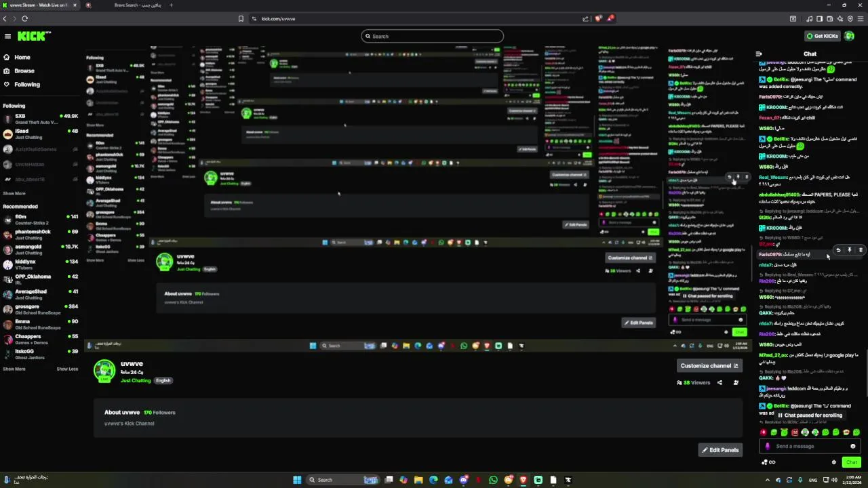Click the user icon right of share
The image size is (868, 488).
coord(736,383)
